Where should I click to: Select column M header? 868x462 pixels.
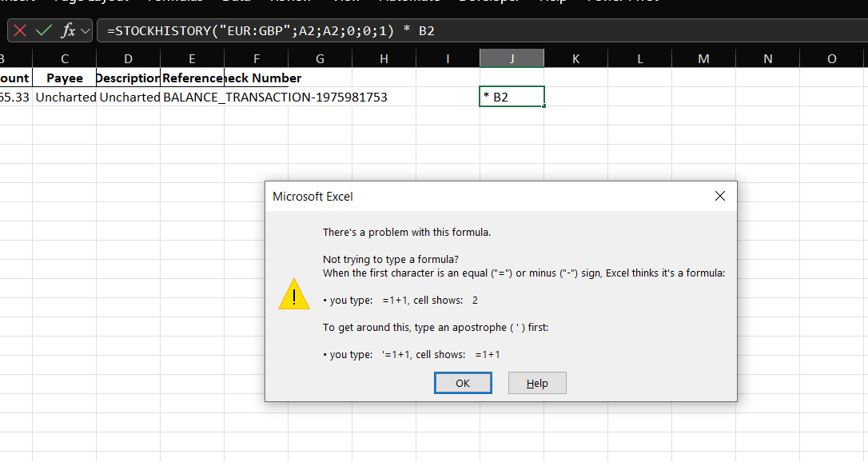pos(703,58)
